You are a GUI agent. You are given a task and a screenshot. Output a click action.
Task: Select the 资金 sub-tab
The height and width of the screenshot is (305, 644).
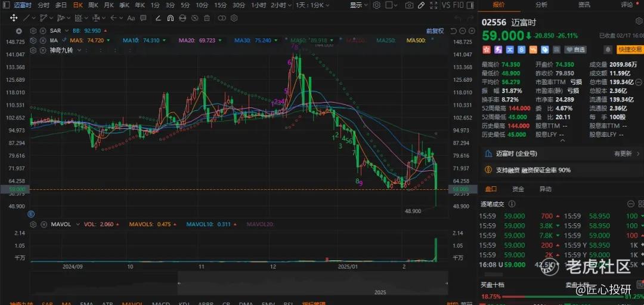pyautogui.click(x=518, y=189)
